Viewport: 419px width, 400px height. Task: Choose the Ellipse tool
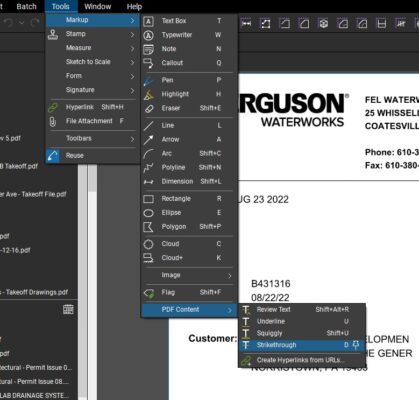(x=189, y=213)
